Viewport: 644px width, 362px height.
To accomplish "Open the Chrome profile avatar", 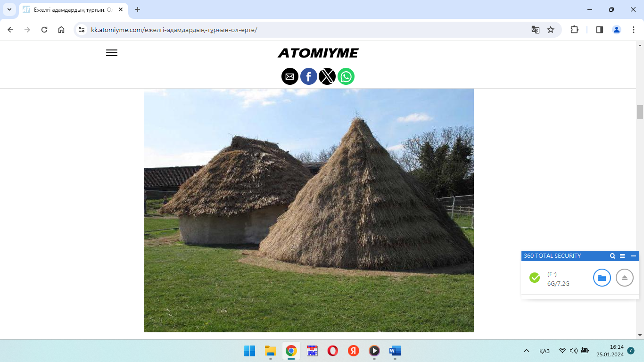I will click(617, 30).
